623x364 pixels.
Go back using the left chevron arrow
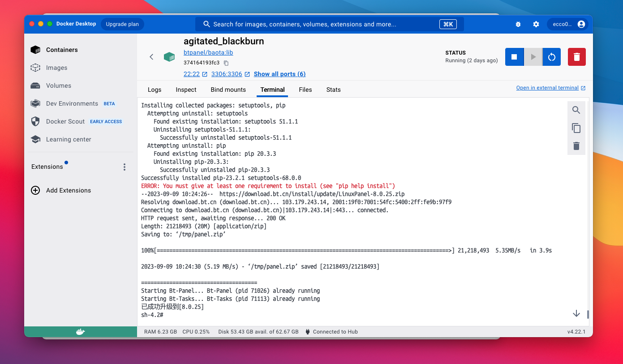pyautogui.click(x=151, y=57)
